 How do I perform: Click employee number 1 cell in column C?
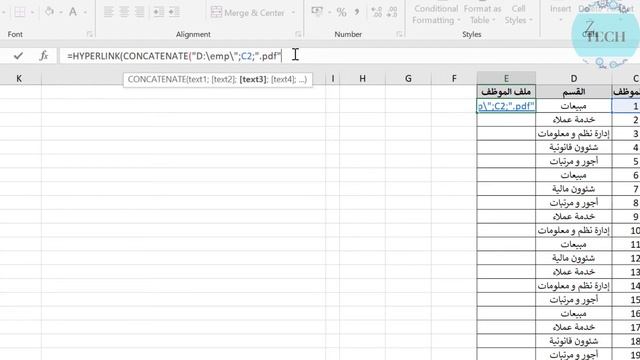coord(626,106)
